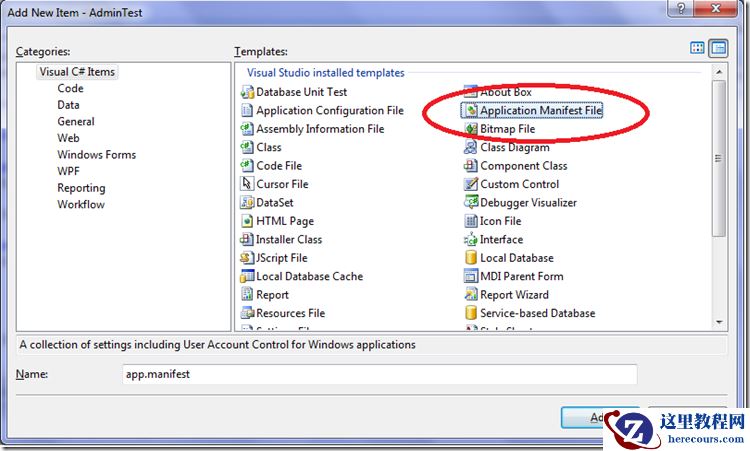Select the Code category

pos(70,88)
